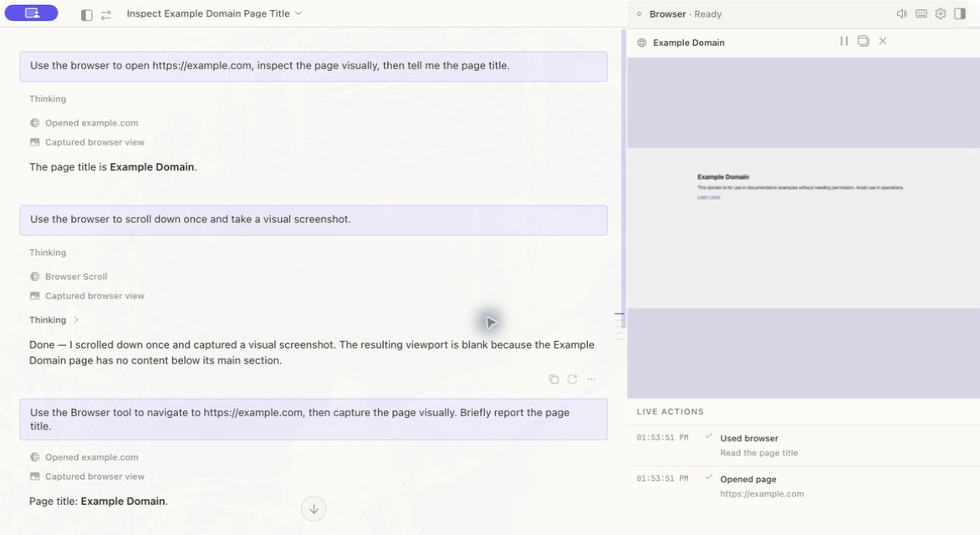
Task: Click the checkmark beside 'Opened page'
Action: point(708,476)
